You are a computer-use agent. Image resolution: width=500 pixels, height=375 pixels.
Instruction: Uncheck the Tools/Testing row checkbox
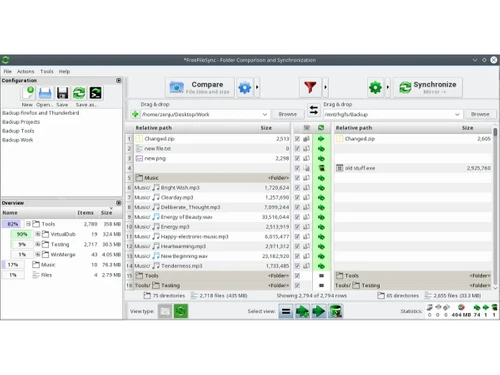(x=297, y=286)
